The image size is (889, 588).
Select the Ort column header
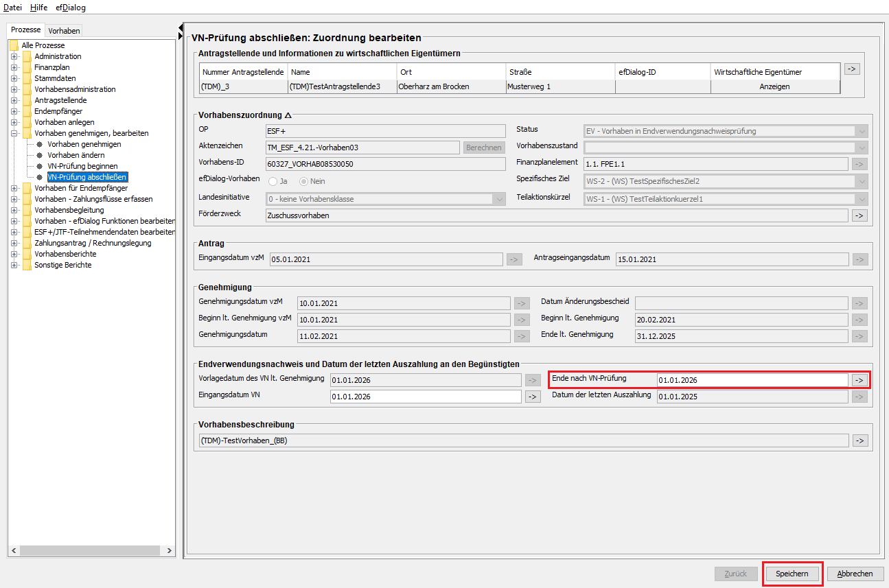(x=450, y=72)
